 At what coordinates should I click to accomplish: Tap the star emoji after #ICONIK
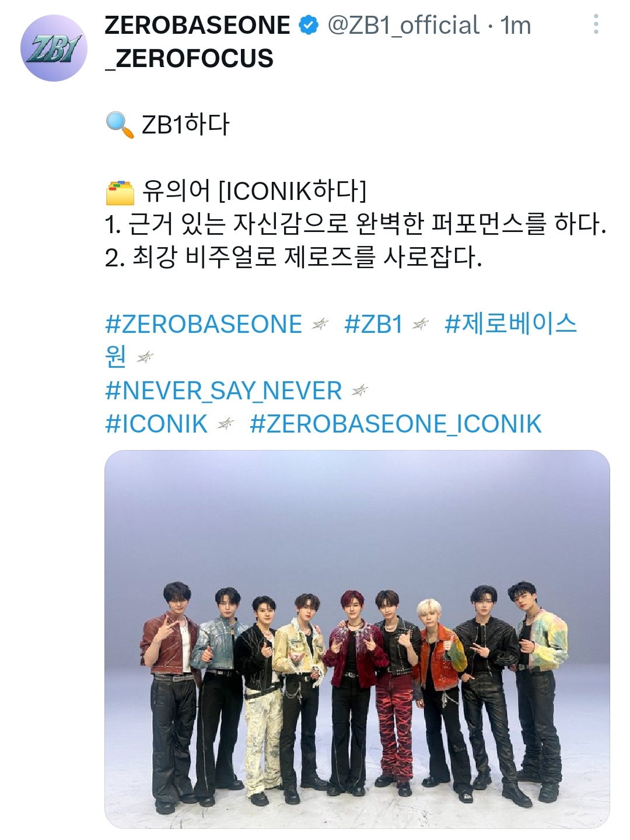click(x=226, y=424)
